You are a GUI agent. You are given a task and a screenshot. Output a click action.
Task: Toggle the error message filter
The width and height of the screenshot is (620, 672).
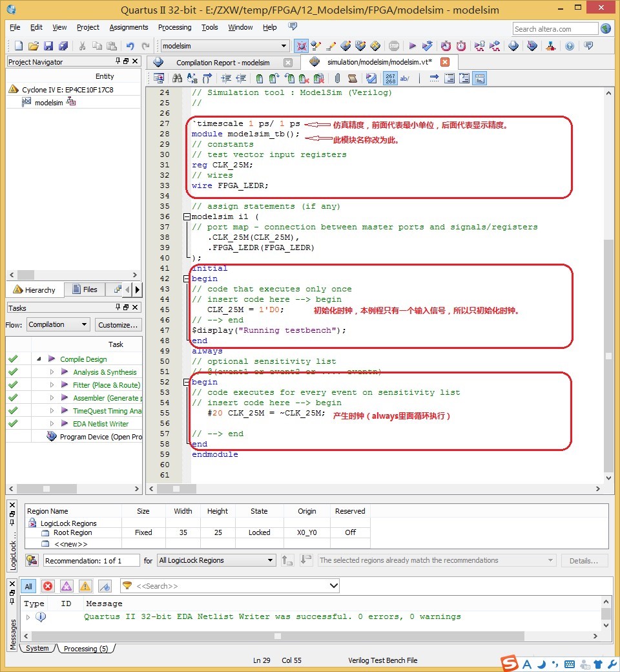(x=48, y=586)
